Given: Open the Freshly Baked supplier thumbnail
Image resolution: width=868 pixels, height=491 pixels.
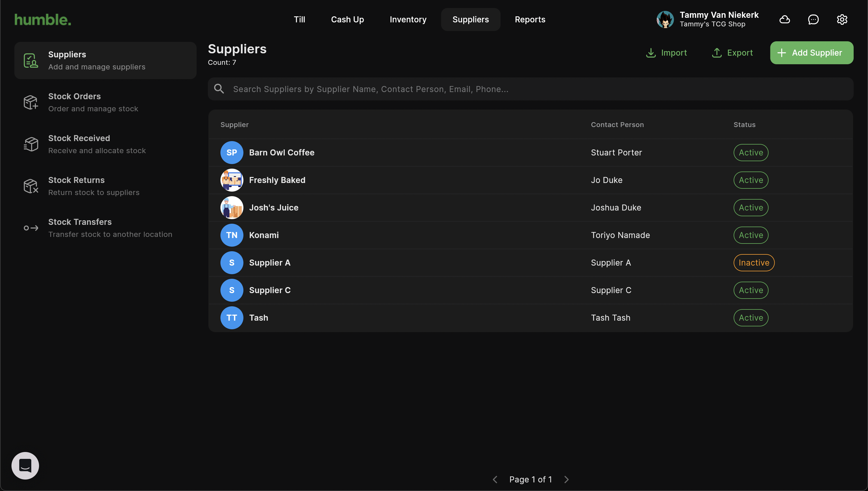Looking at the screenshot, I should coord(232,180).
